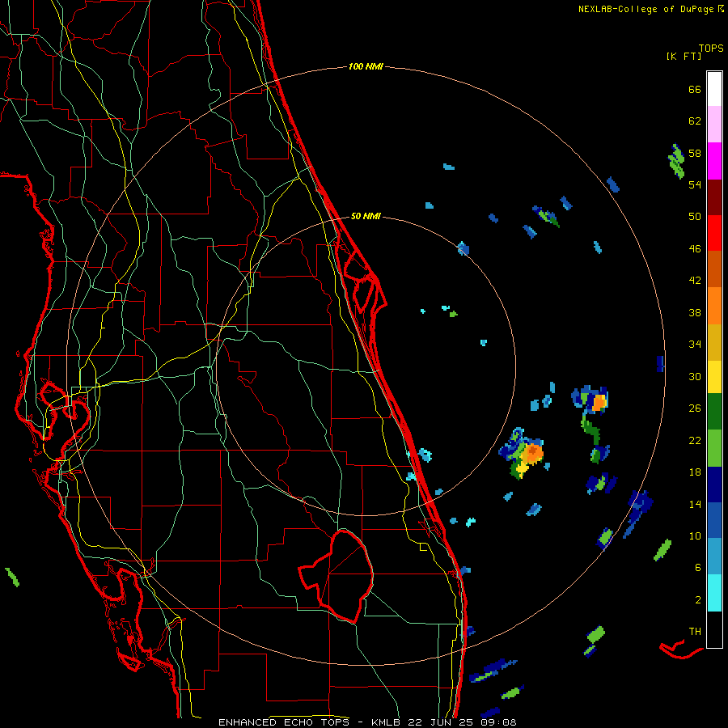Select the white swatch on the legend
The height and width of the screenshot is (728, 728).
[714, 89]
